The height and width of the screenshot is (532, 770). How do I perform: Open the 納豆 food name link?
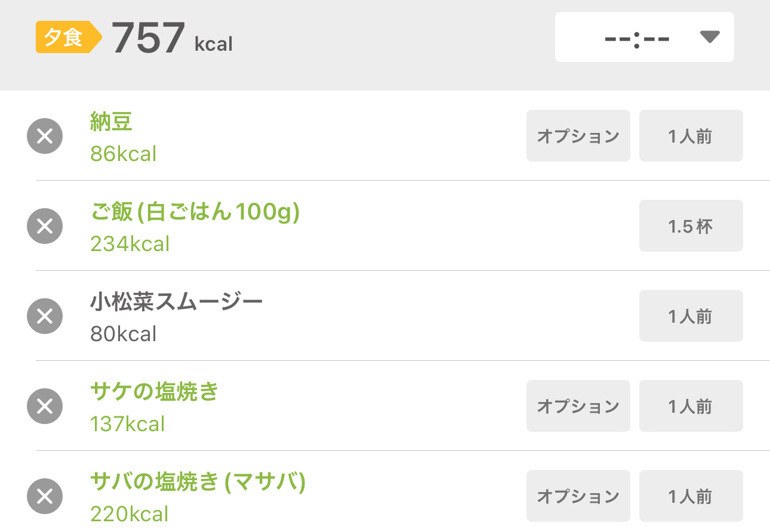click(x=112, y=122)
